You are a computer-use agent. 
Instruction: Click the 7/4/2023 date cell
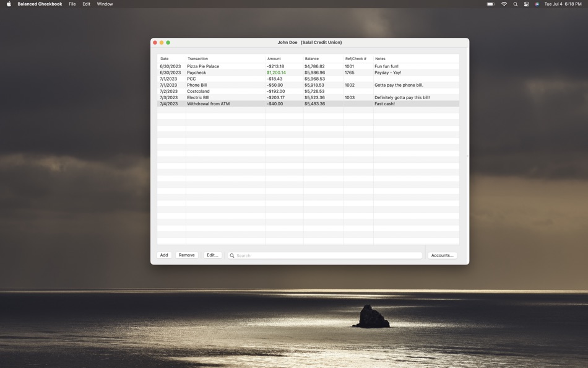(x=168, y=103)
